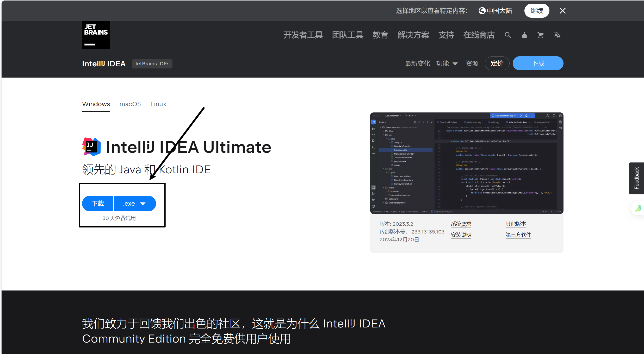The height and width of the screenshot is (354, 644).
Task: Click the JetBrains logo
Action: click(x=96, y=35)
